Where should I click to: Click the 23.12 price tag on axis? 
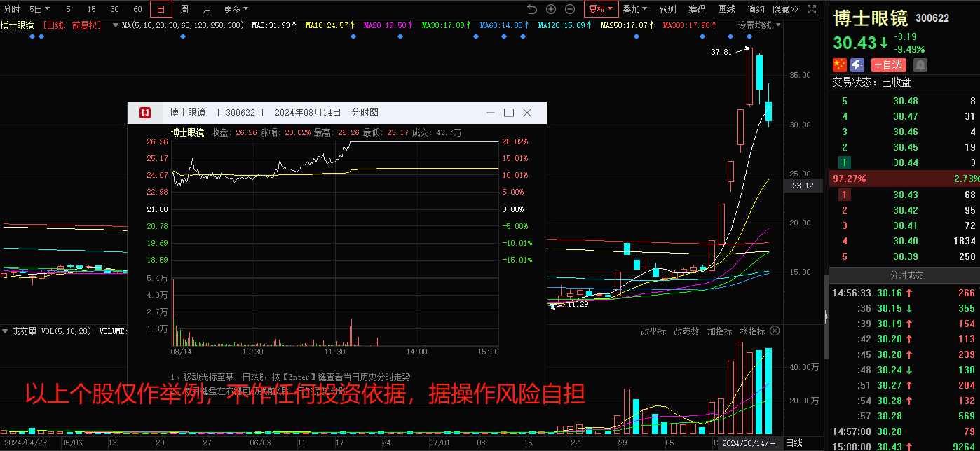pyautogui.click(x=802, y=186)
